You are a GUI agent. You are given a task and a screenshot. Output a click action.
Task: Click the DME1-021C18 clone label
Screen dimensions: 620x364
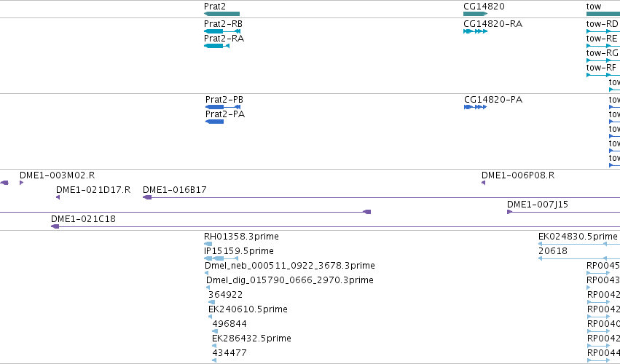[x=84, y=219]
